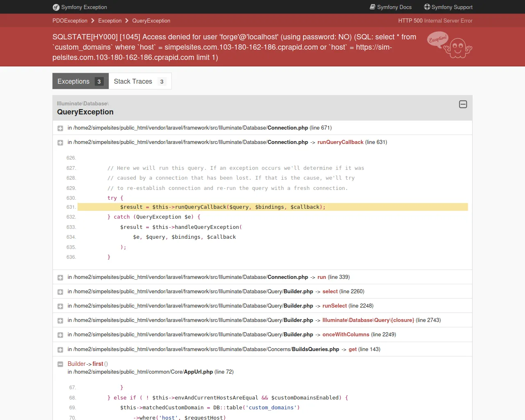Click the QueryException heading
The width and height of the screenshot is (525, 420).
(85, 112)
